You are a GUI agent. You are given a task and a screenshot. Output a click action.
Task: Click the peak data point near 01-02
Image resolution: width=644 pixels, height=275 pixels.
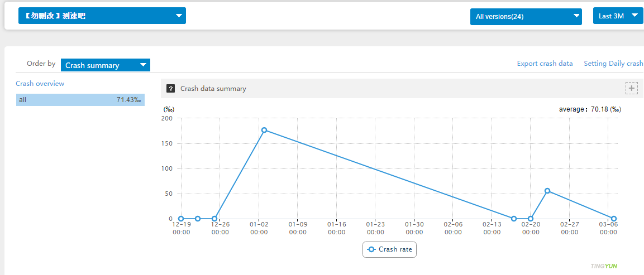264,130
